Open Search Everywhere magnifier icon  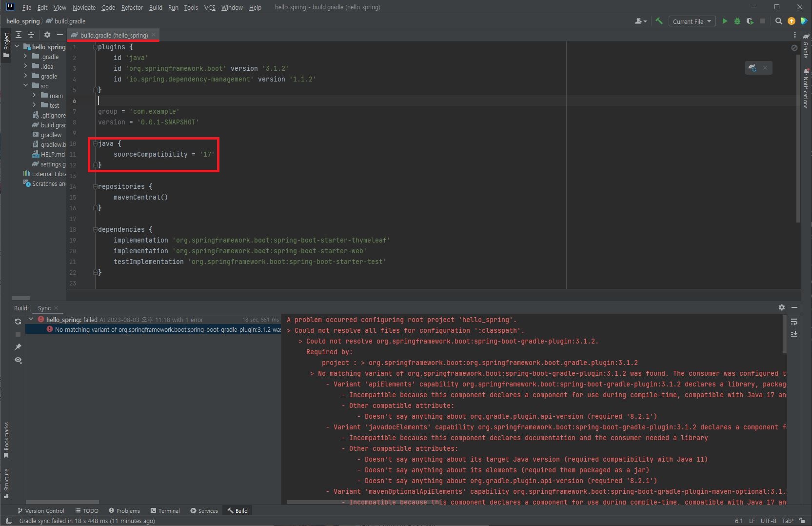[x=779, y=21]
